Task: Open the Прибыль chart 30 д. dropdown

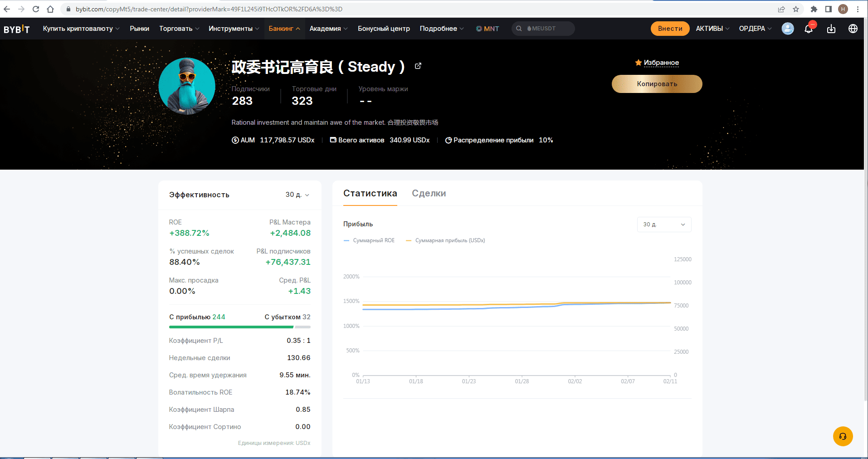Action: point(664,225)
